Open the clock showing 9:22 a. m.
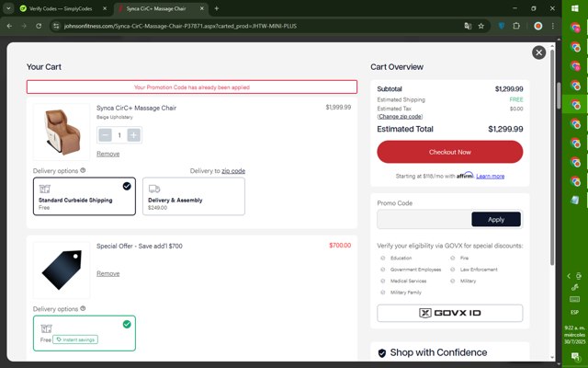Viewport: 588px width, 368px height. 574,335
